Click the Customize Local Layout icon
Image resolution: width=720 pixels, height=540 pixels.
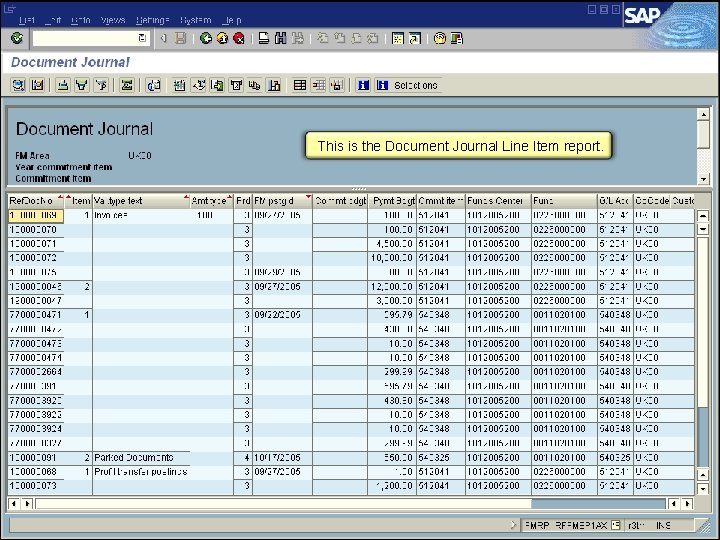click(x=456, y=39)
